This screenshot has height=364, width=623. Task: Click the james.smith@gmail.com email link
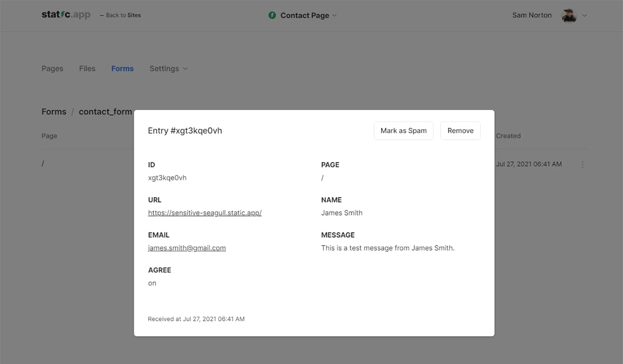186,248
